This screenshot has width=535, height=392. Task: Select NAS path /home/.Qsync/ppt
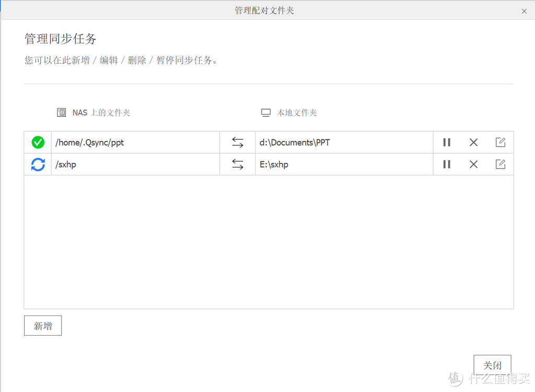click(135, 142)
